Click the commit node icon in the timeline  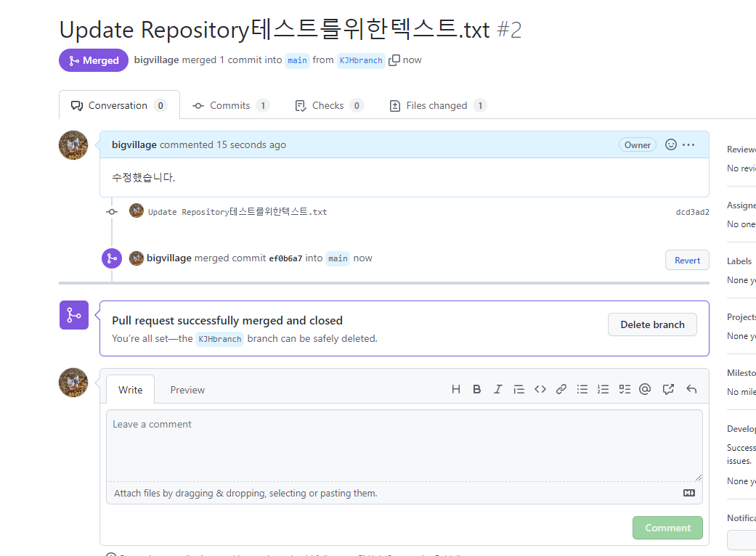click(112, 212)
